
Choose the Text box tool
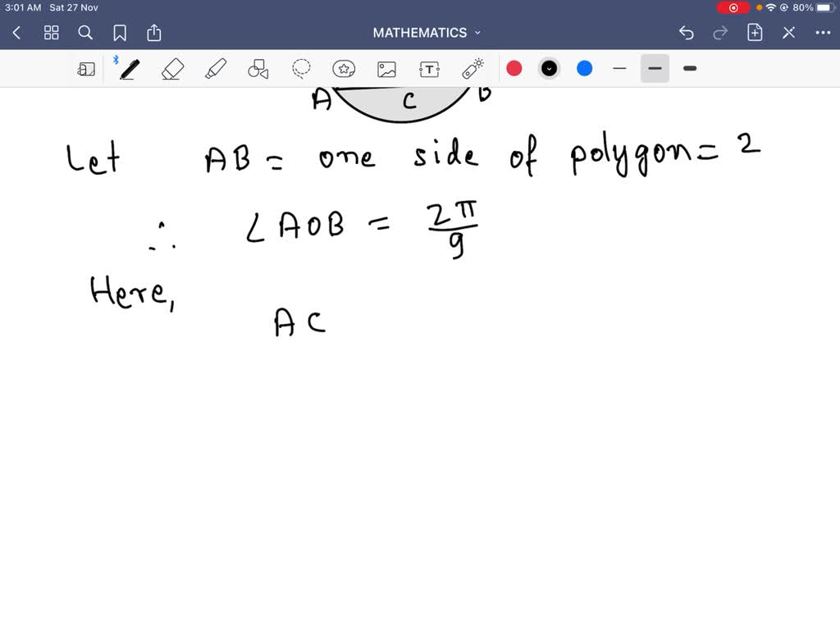coord(429,68)
